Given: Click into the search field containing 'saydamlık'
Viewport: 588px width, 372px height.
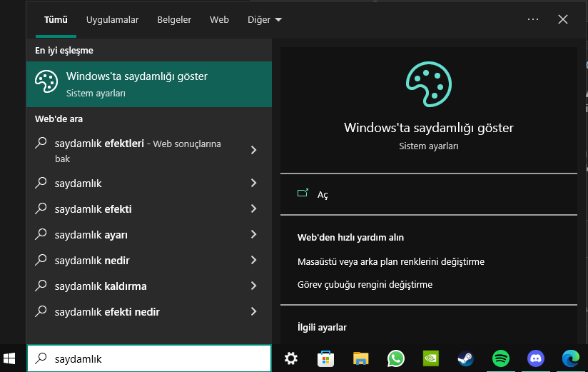Looking at the screenshot, I should click(149, 358).
